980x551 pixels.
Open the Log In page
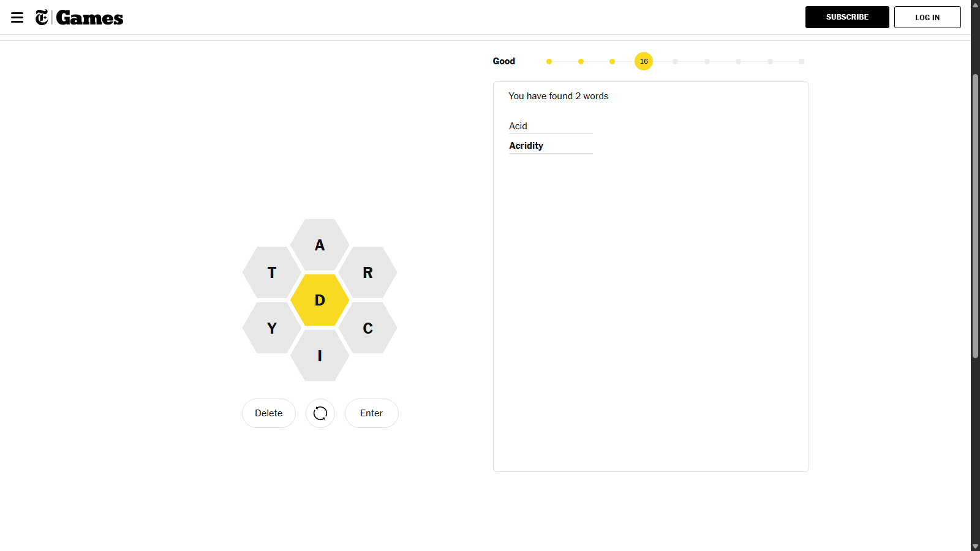point(927,17)
